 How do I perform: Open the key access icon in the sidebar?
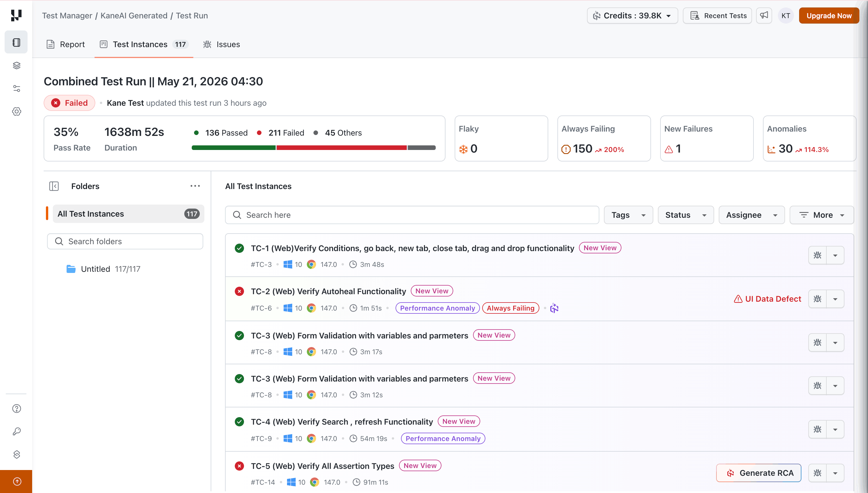click(16, 432)
